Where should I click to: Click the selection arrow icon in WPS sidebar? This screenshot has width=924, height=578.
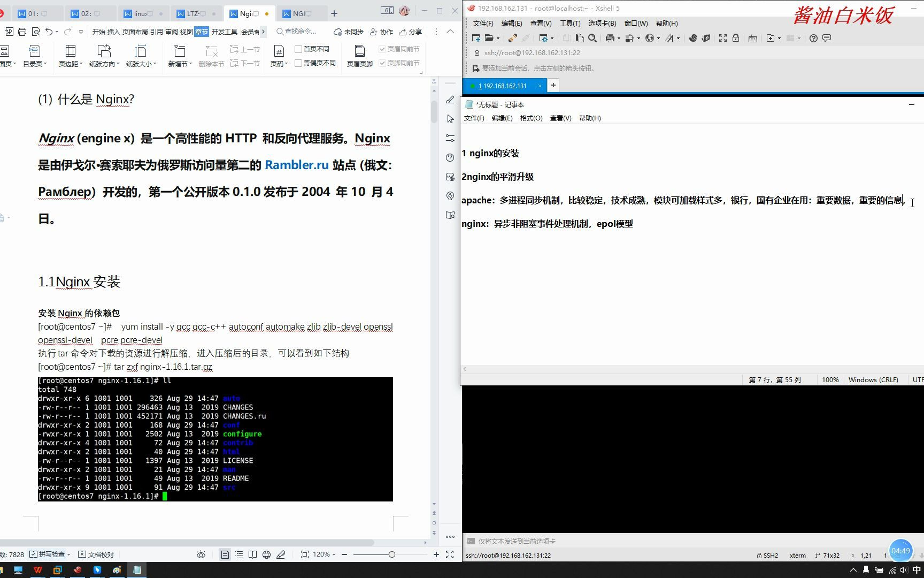coord(450,119)
